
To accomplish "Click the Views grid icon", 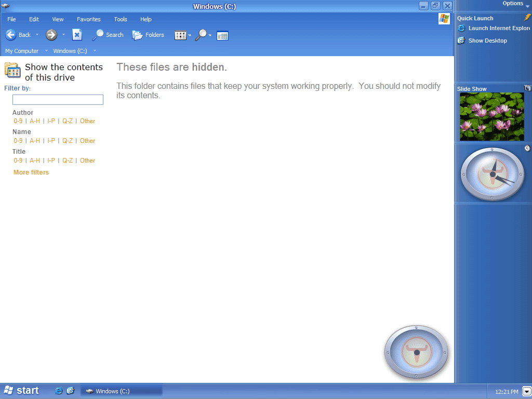I will (x=180, y=35).
